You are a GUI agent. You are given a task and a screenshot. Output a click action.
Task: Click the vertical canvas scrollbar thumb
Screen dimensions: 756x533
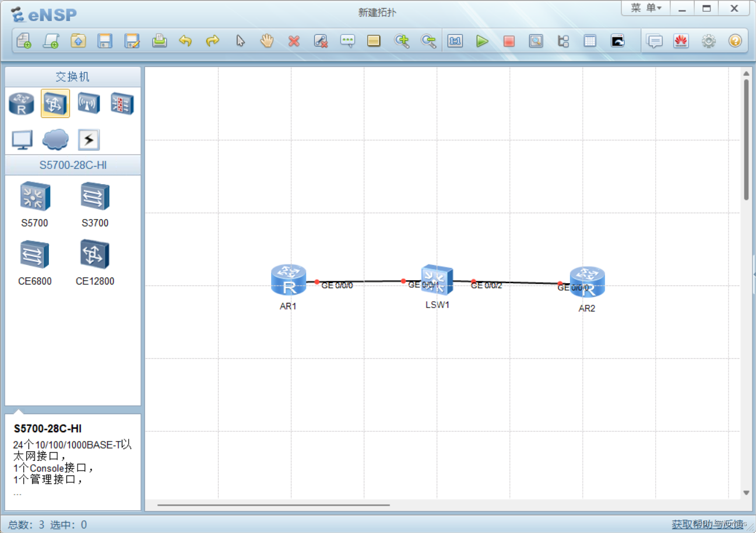(746, 140)
